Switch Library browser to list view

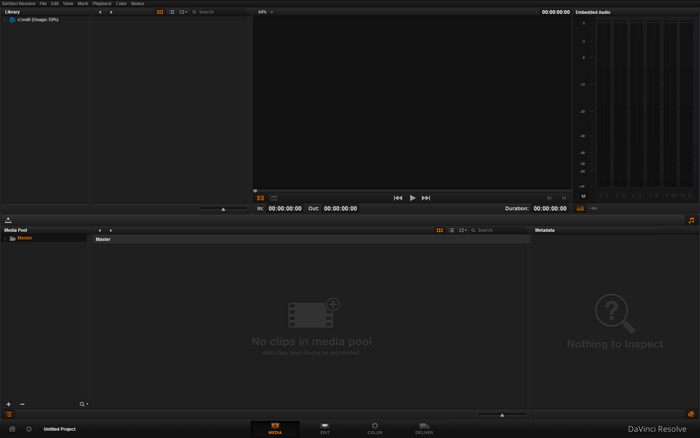pyautogui.click(x=171, y=12)
